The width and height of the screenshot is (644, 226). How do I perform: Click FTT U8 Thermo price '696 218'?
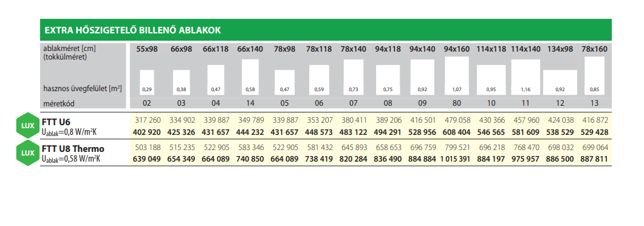tap(492, 147)
